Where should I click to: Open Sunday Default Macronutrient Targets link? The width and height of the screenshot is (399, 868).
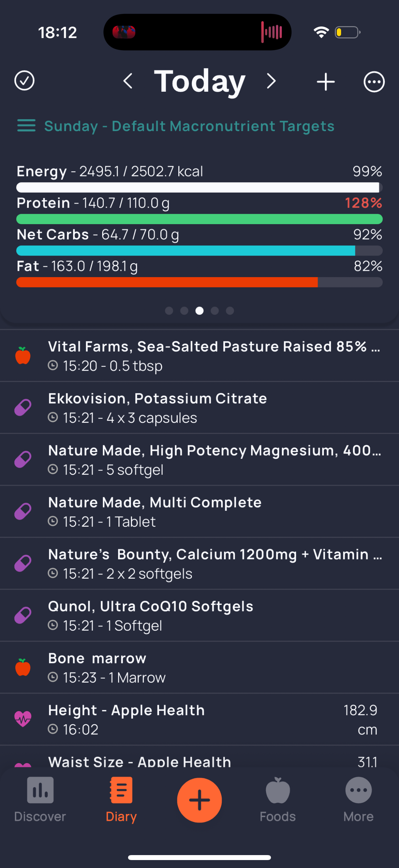click(189, 126)
